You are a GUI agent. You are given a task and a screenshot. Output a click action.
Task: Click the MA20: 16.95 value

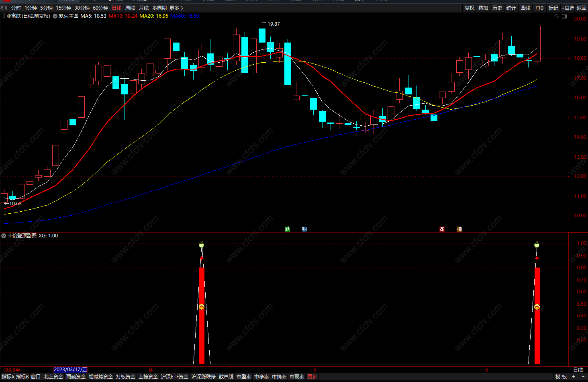(154, 16)
